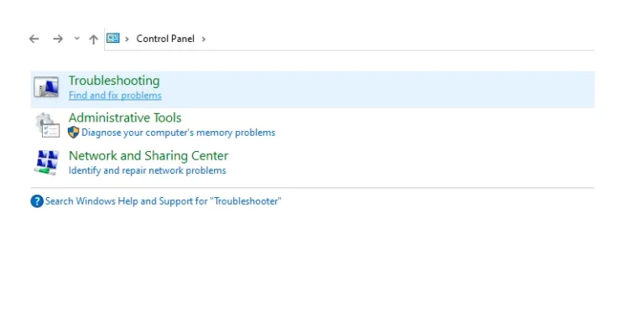644x328 pixels.
Task: Open the Troubleshooting computer icon
Action: 46,87
